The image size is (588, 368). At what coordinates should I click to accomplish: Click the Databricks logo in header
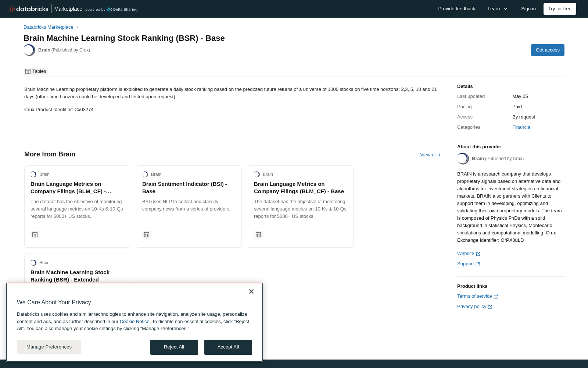pyautogui.click(x=28, y=9)
